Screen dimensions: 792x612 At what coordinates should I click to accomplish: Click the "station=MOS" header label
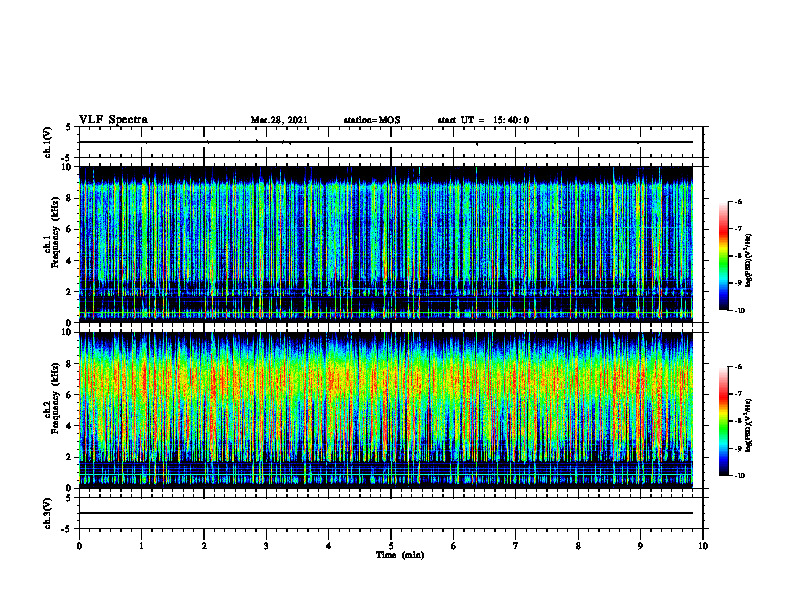372,120
